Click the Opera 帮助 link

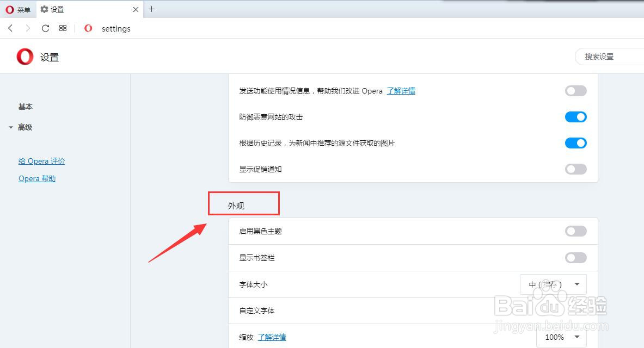click(x=37, y=178)
